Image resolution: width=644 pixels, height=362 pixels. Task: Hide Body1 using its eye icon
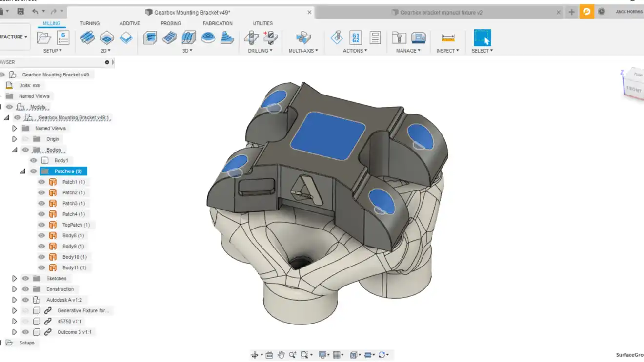click(x=33, y=160)
